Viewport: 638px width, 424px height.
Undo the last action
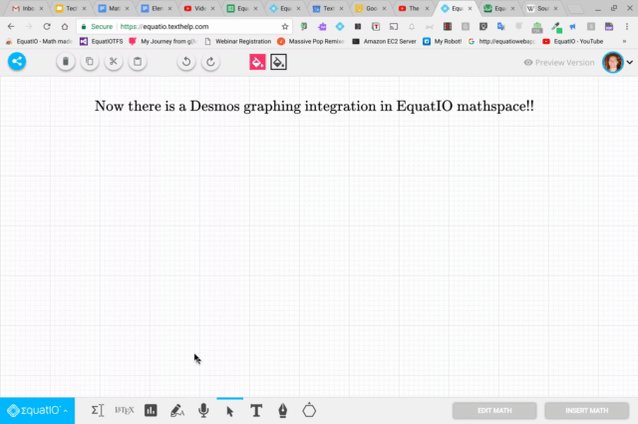tap(186, 62)
